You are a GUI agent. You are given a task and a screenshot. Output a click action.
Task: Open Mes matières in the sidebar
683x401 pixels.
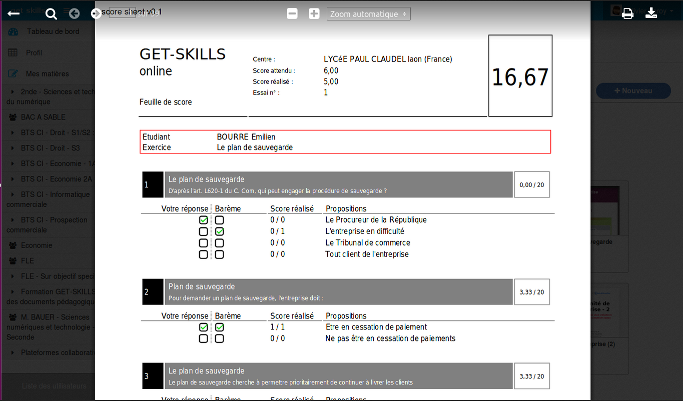[x=46, y=73]
